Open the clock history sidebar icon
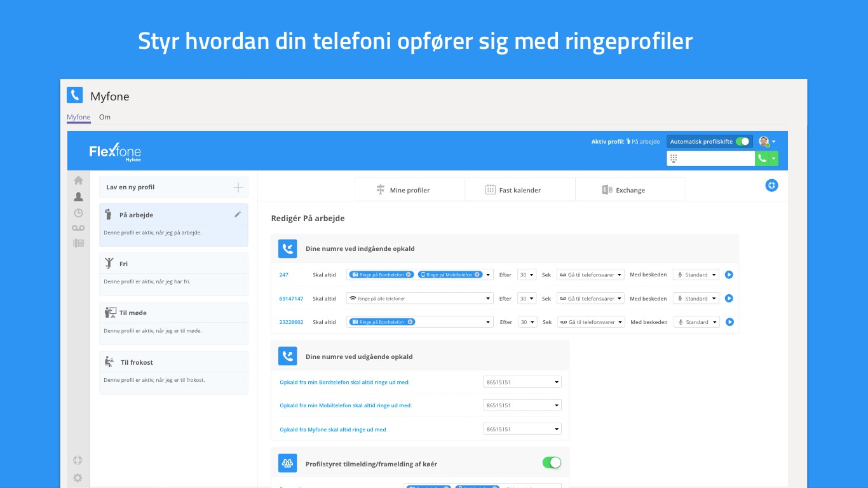 coord(78,213)
